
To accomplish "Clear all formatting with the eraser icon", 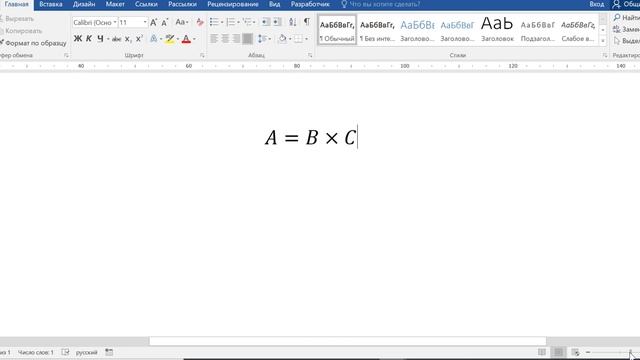I will [x=200, y=22].
